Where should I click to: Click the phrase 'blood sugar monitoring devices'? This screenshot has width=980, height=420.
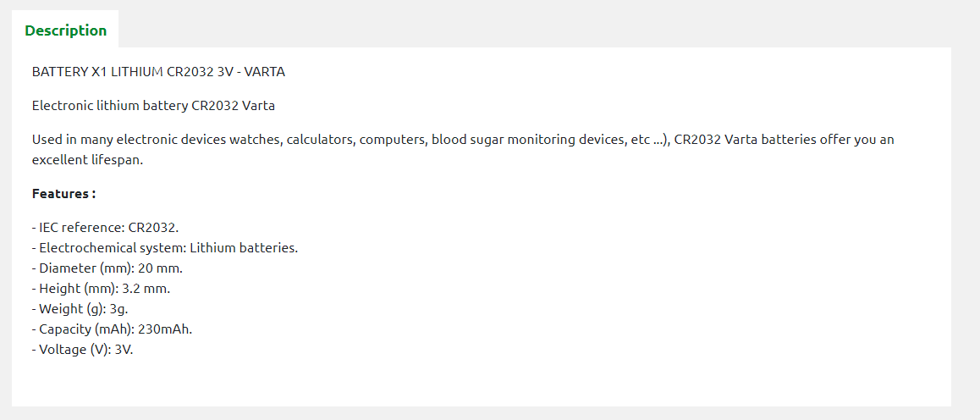526,140
